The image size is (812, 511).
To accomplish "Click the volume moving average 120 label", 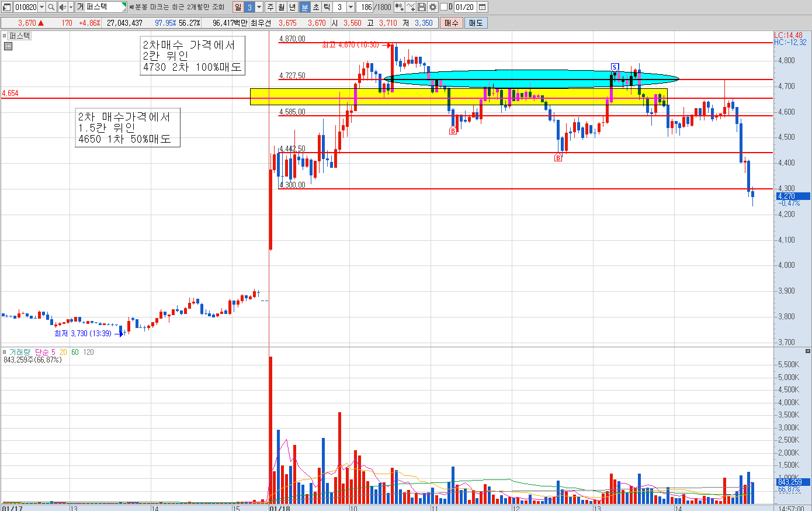I will pos(88,352).
